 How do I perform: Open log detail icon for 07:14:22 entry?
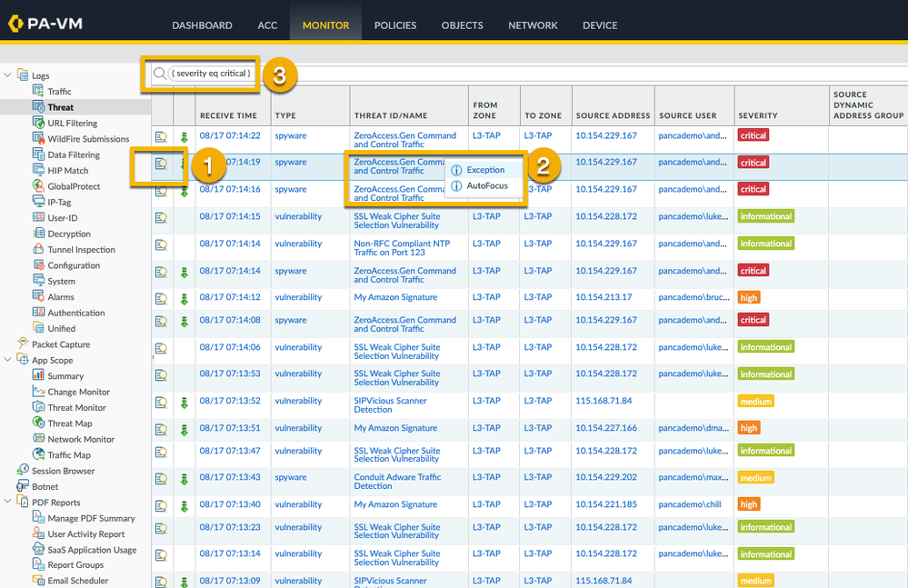point(161,136)
